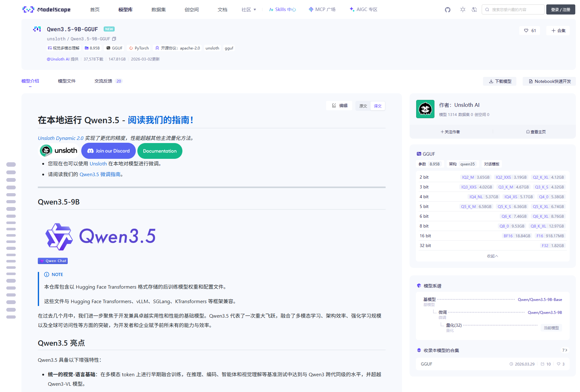This screenshot has width=580, height=392.
Task: Click the model avatar icon beside title
Action: pos(37,29)
